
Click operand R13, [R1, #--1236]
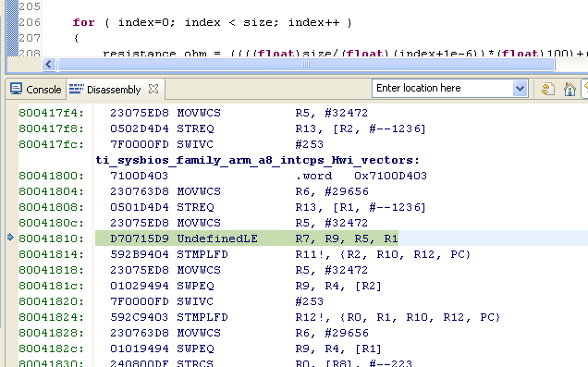point(361,208)
